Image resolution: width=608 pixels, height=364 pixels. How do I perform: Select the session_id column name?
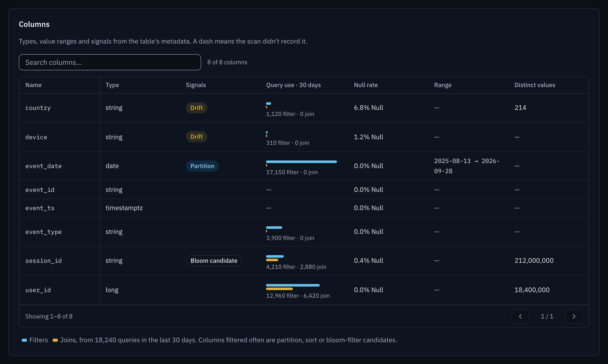tap(44, 261)
